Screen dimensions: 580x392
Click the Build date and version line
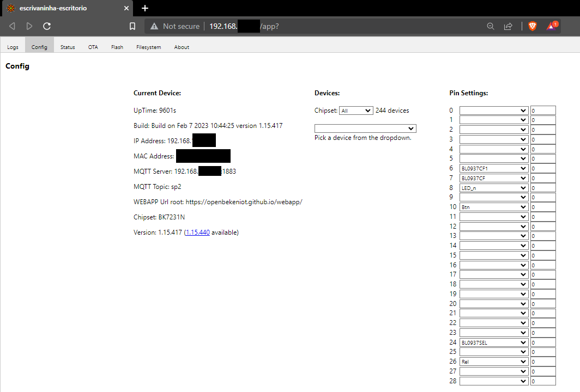tap(208, 126)
